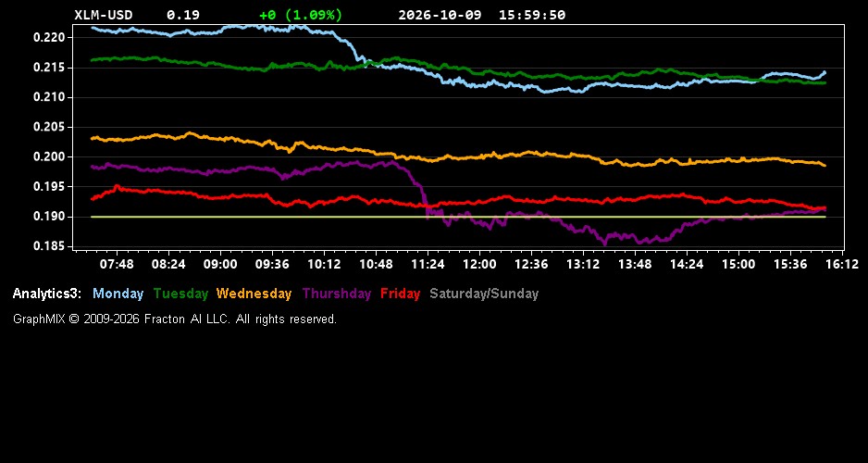
Task: Click the 09:36 time axis label
Action: point(272,265)
